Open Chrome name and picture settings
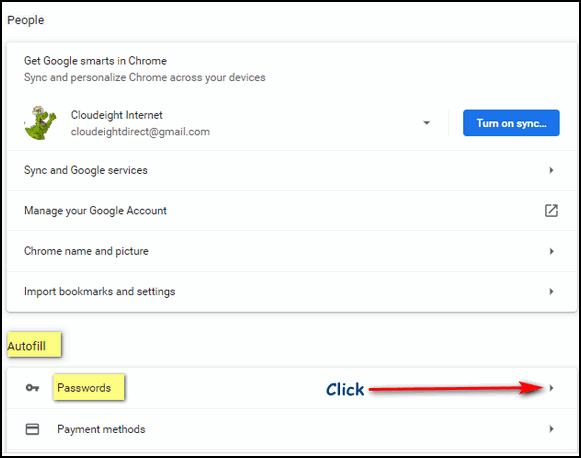The width and height of the screenshot is (581, 458). [x=292, y=251]
